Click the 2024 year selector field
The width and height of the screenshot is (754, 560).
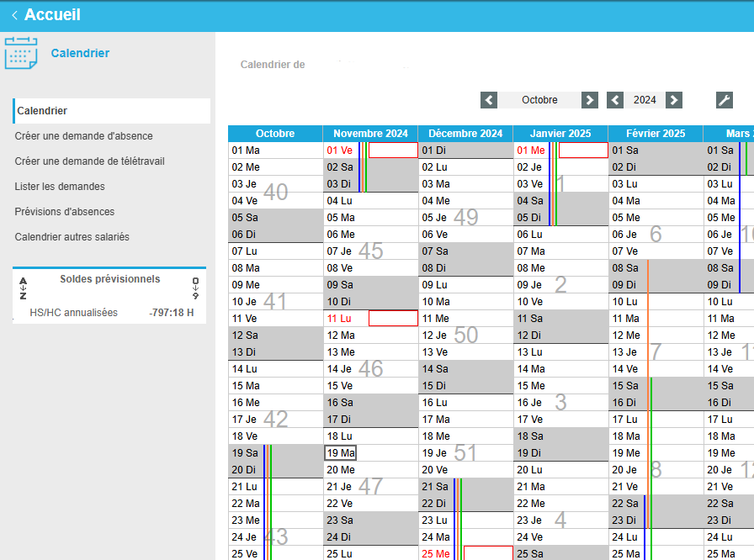[x=645, y=100]
